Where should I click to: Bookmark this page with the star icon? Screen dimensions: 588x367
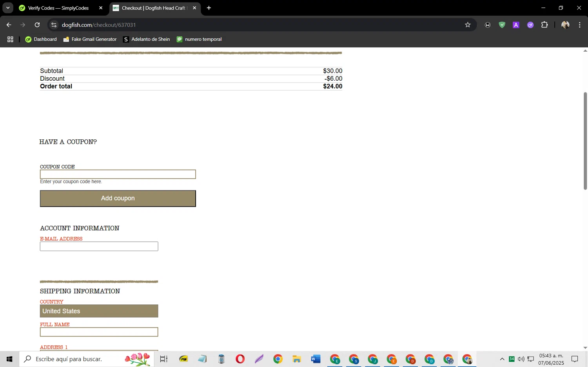tap(468, 25)
